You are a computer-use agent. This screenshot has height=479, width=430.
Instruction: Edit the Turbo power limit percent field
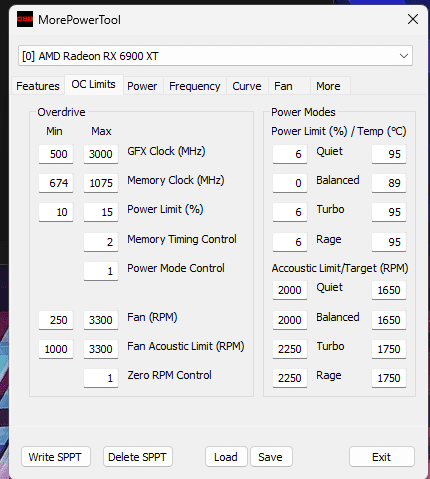point(290,212)
